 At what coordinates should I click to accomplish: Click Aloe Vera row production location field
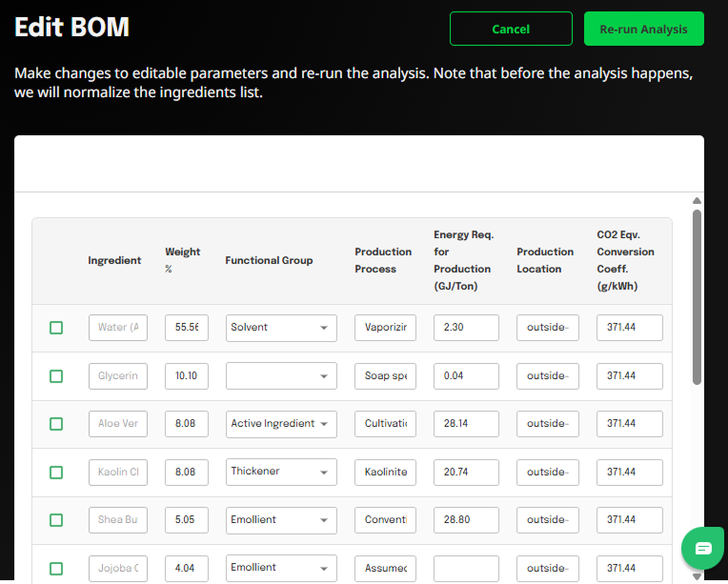(548, 424)
